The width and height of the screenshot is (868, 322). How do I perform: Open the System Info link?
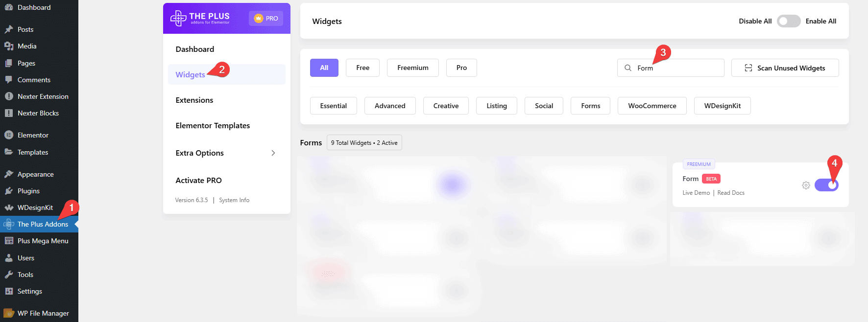[234, 200]
